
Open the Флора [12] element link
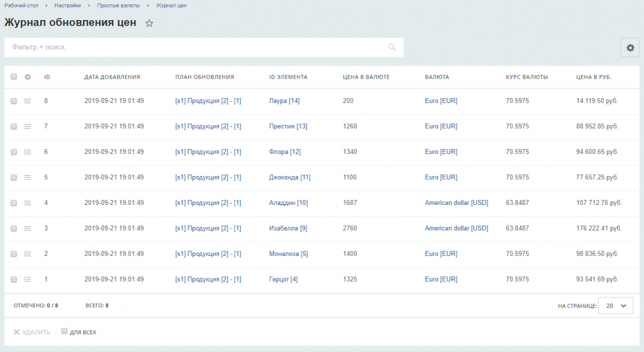pos(285,151)
